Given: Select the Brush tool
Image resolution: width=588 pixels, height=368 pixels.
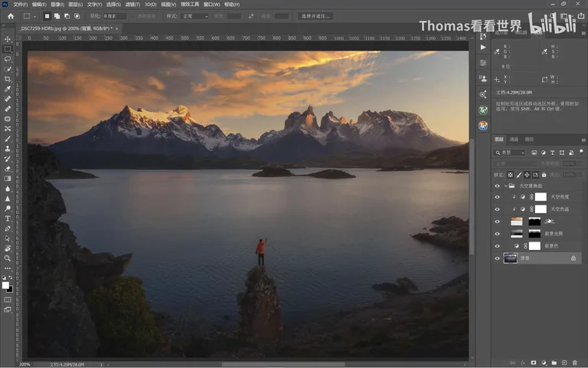Looking at the screenshot, I should (8, 139).
